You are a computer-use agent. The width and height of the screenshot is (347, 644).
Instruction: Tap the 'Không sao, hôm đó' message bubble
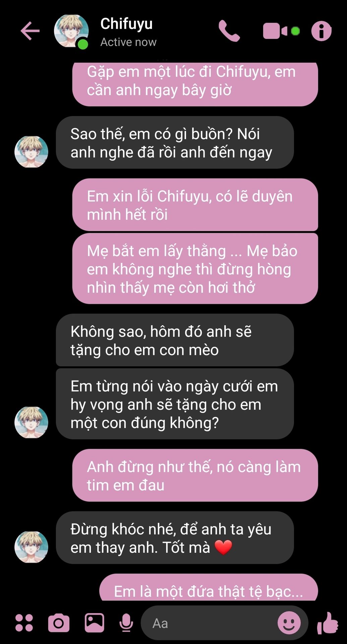click(175, 340)
